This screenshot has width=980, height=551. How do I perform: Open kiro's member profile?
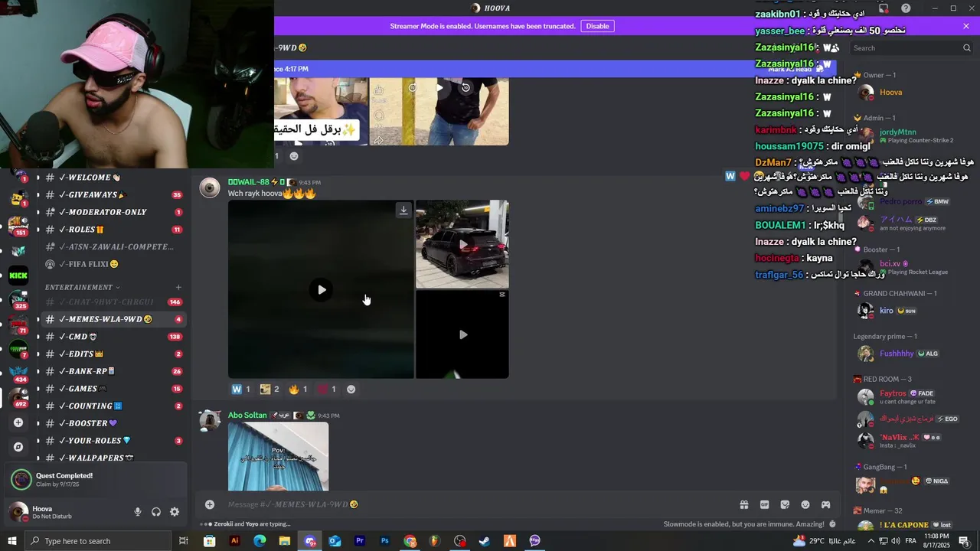(911, 311)
